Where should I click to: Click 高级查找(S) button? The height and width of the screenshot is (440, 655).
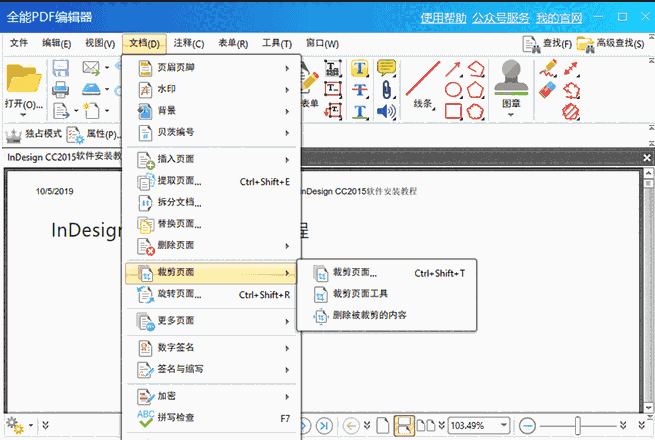610,44
